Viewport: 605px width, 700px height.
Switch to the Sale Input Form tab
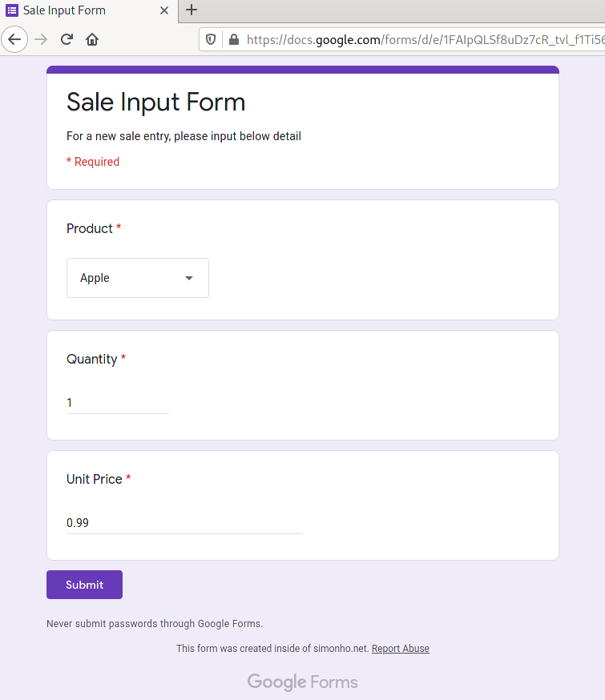coord(88,10)
